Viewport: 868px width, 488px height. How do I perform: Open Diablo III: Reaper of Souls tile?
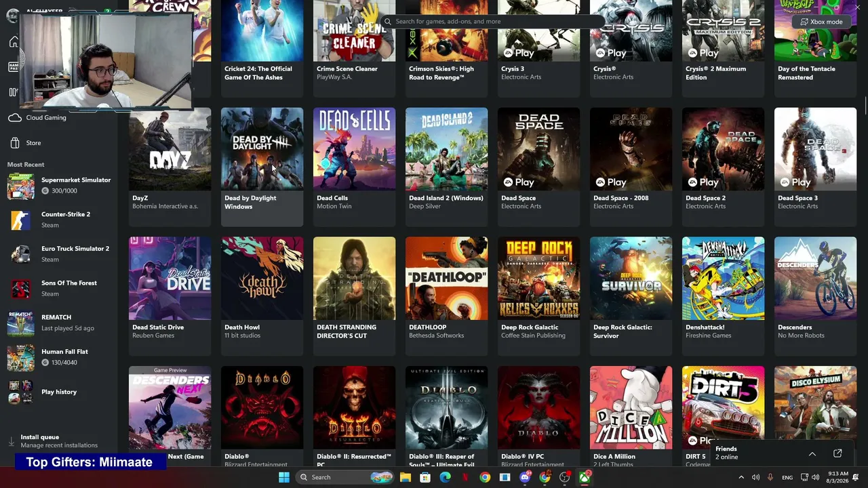point(446,416)
